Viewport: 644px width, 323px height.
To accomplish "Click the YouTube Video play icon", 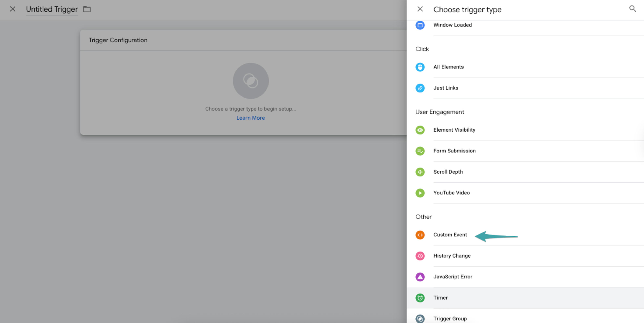I will pyautogui.click(x=420, y=193).
